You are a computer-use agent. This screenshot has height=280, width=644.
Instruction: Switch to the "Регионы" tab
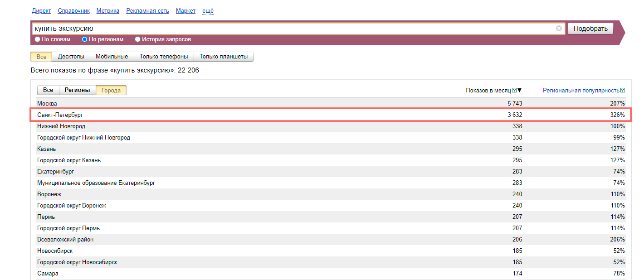[x=78, y=90]
